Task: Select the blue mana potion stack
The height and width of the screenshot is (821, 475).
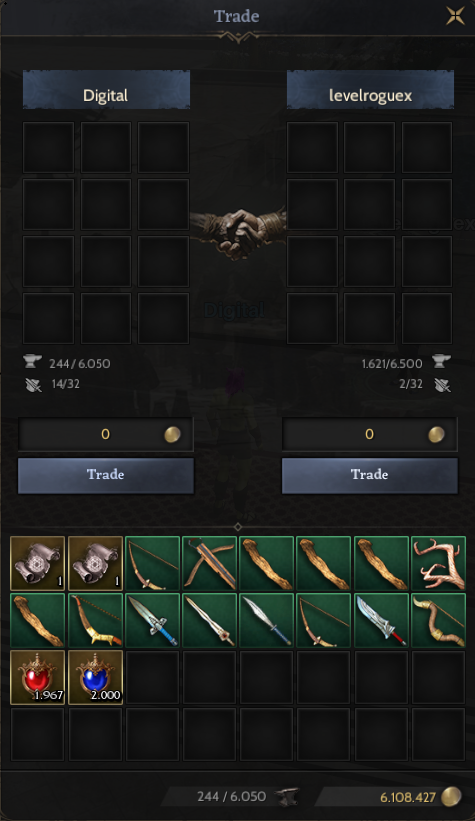Action: [95, 677]
